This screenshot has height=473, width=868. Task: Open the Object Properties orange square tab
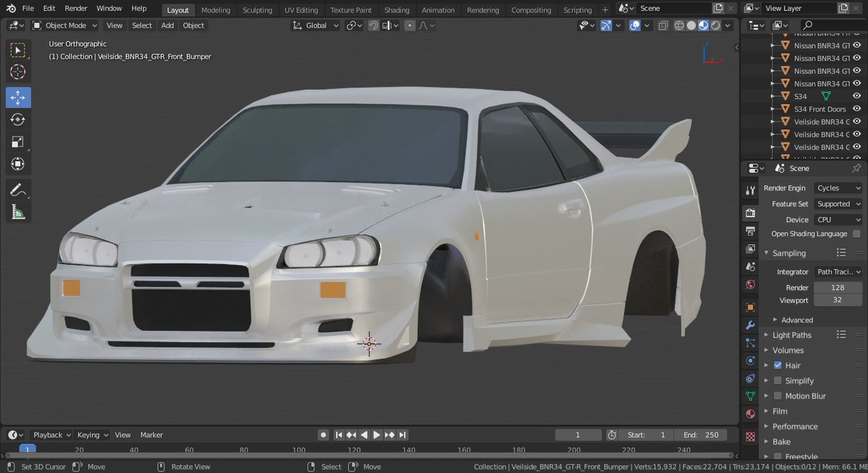click(750, 307)
